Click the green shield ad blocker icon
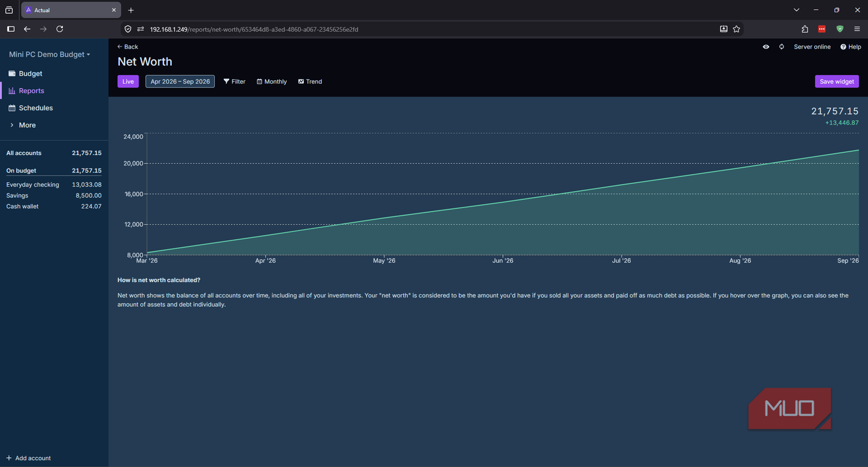The width and height of the screenshot is (868, 467). coord(840,29)
